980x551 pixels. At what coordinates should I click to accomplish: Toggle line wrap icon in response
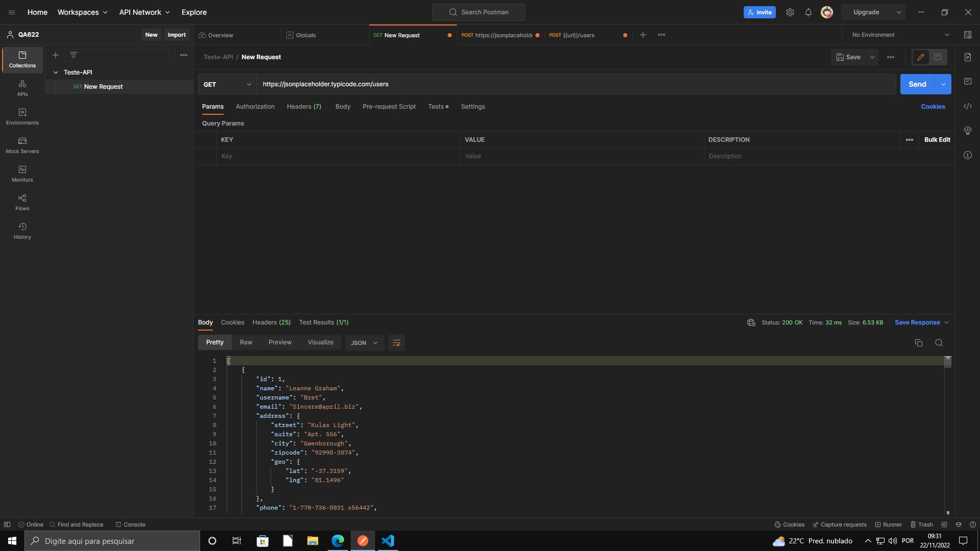point(396,343)
